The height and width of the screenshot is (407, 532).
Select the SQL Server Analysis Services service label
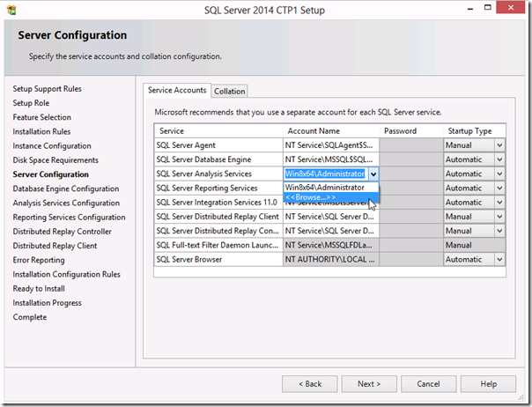pyautogui.click(x=204, y=174)
